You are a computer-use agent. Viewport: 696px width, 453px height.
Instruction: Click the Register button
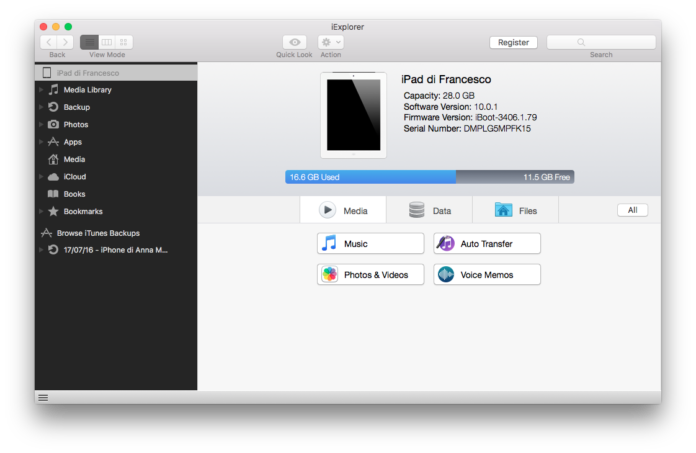pos(513,42)
